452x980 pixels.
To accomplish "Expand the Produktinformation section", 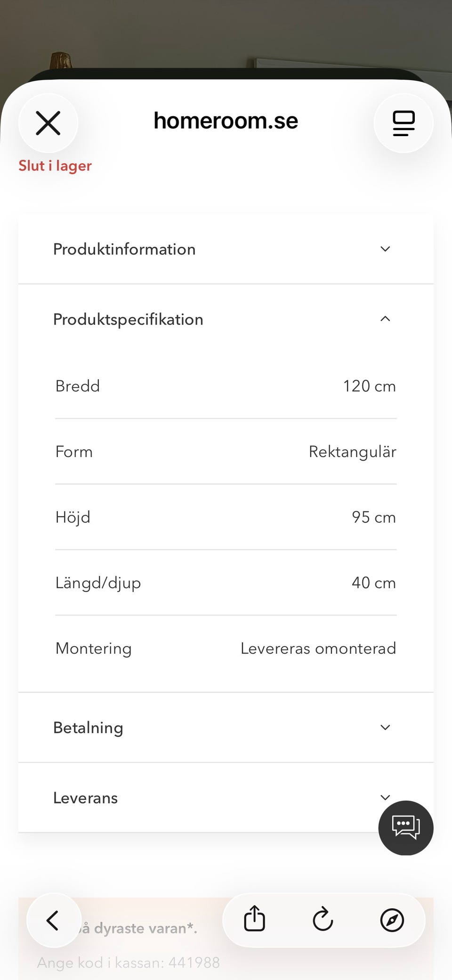I will point(226,249).
